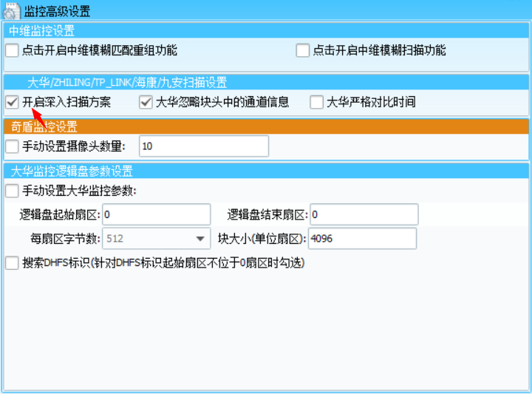
Task: Click the 逻辑盘结束扇区 input field
Action: (x=364, y=214)
